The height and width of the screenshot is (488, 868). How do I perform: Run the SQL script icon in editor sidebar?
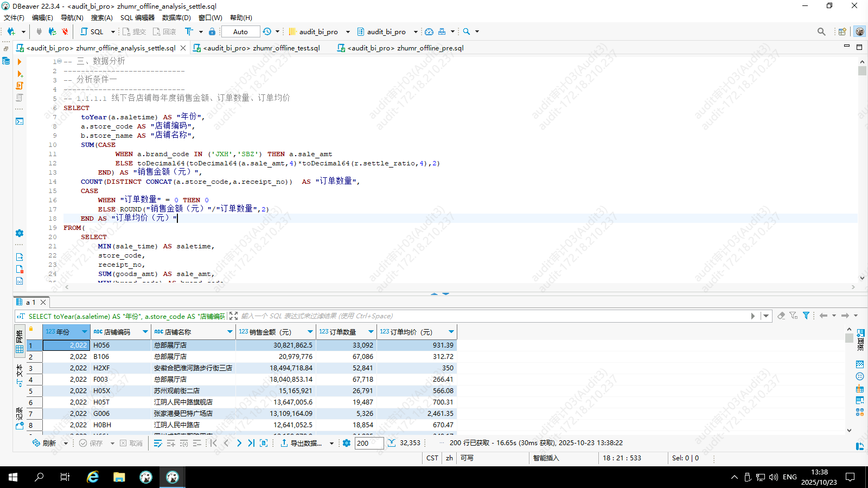(x=20, y=86)
